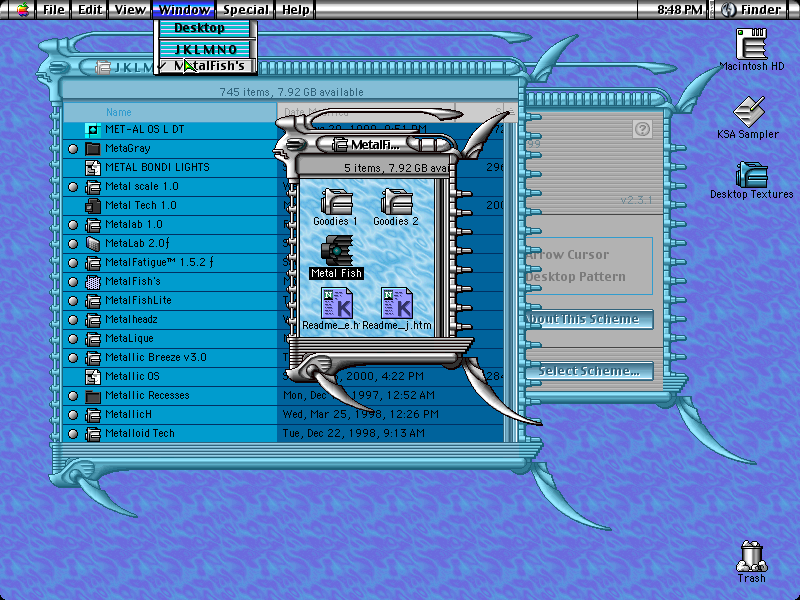The image size is (800, 600).
Task: Click the MetalFish's folder icon in JKLMNO list
Action: tap(92, 282)
